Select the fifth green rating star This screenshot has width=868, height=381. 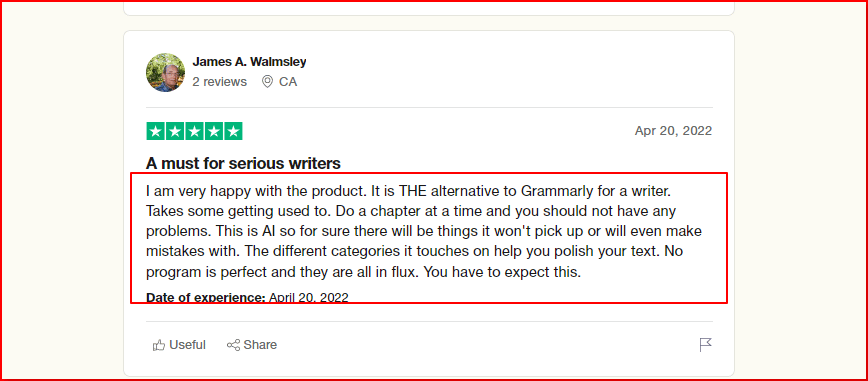[x=233, y=131]
